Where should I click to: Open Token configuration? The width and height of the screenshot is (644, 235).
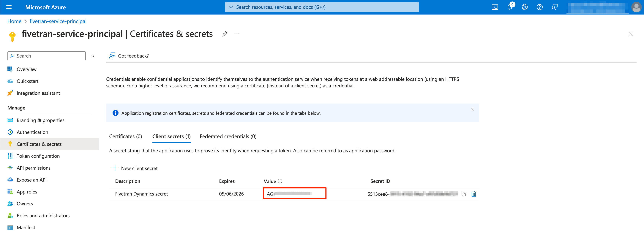click(38, 156)
